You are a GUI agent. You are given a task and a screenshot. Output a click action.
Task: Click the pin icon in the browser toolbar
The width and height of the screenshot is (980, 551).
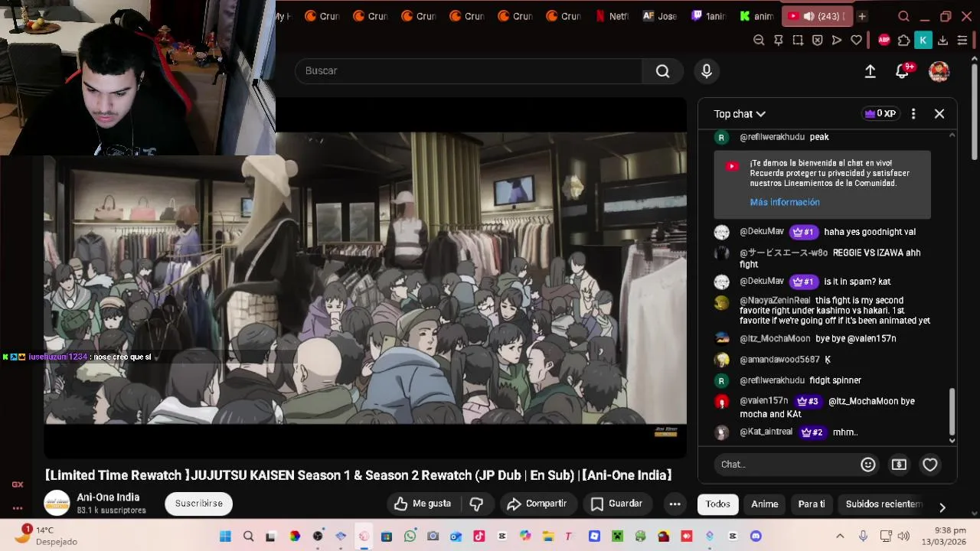[x=778, y=41]
